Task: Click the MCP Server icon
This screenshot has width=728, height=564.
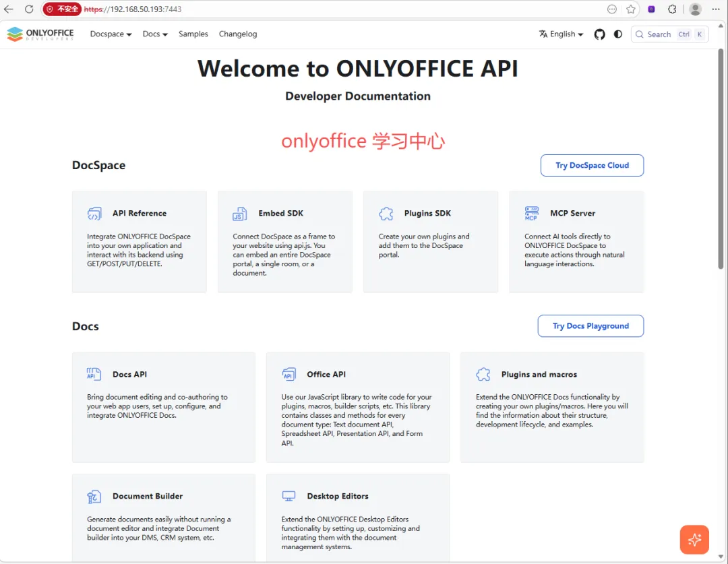Action: tap(532, 214)
